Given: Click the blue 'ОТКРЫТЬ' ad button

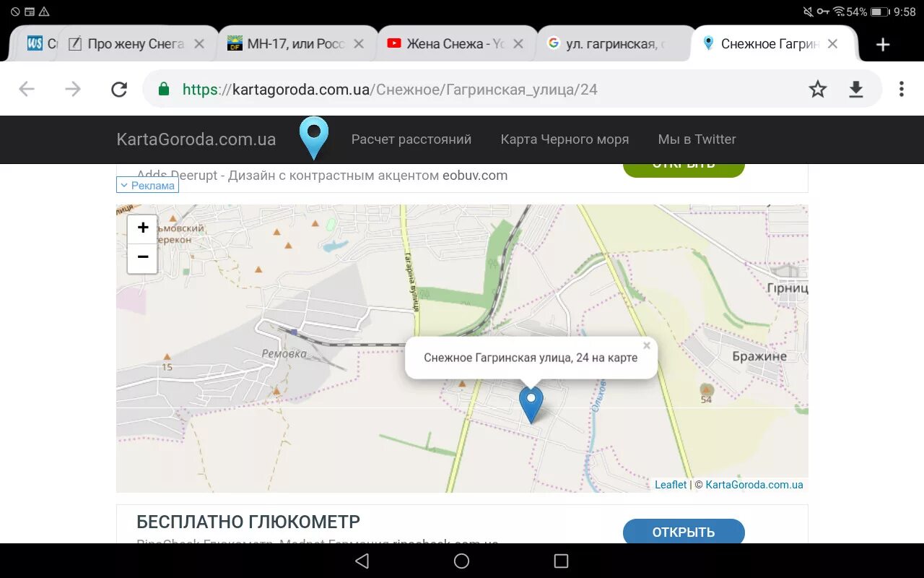Looking at the screenshot, I should pyautogui.click(x=684, y=532).
